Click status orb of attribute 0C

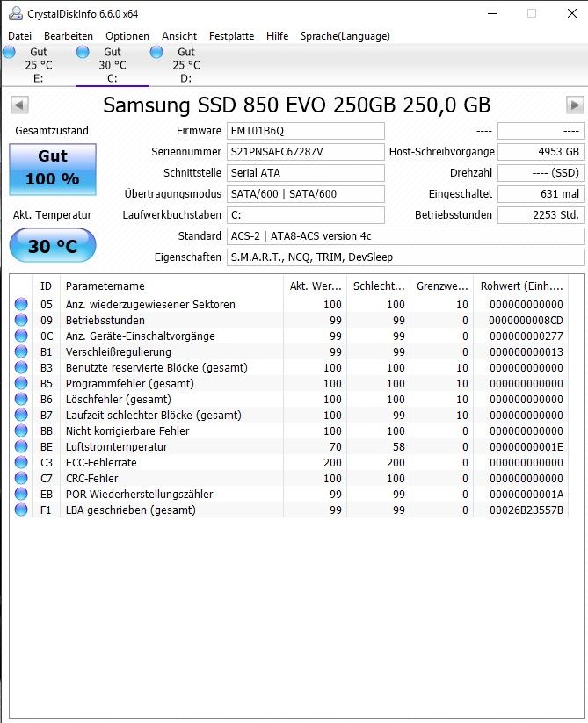(x=21, y=336)
